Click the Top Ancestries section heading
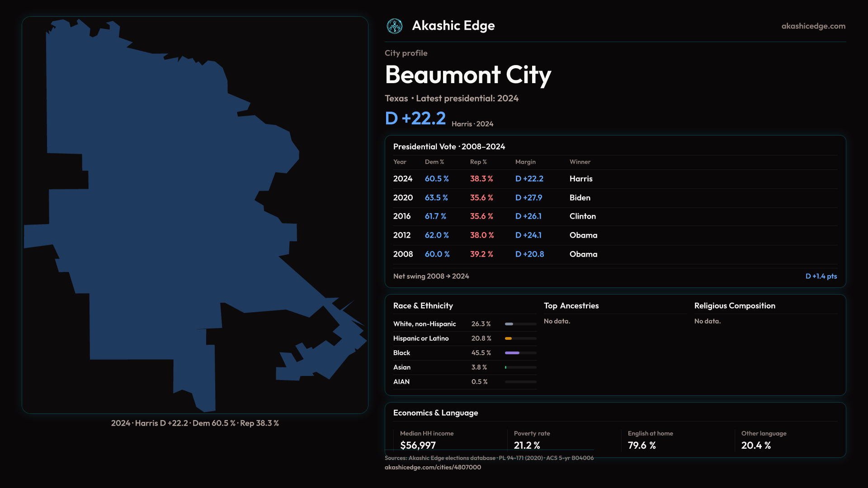This screenshot has height=488, width=868. pyautogui.click(x=571, y=306)
